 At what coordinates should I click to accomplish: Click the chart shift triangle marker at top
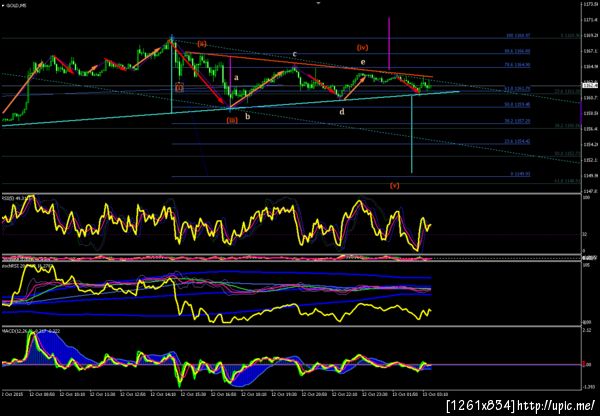(318, 3)
